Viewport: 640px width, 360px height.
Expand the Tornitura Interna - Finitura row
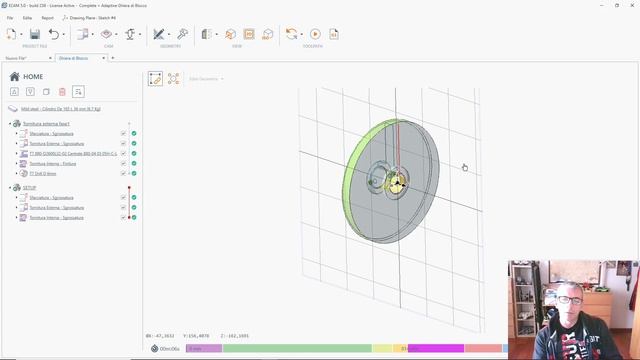(16, 164)
